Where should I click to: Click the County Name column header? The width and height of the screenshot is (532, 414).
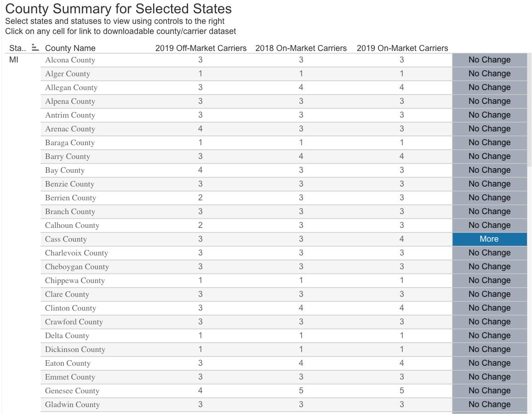pyautogui.click(x=70, y=48)
